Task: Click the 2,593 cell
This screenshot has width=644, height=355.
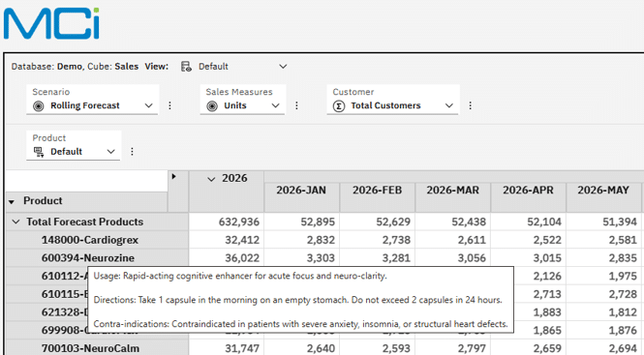Action: (x=378, y=348)
